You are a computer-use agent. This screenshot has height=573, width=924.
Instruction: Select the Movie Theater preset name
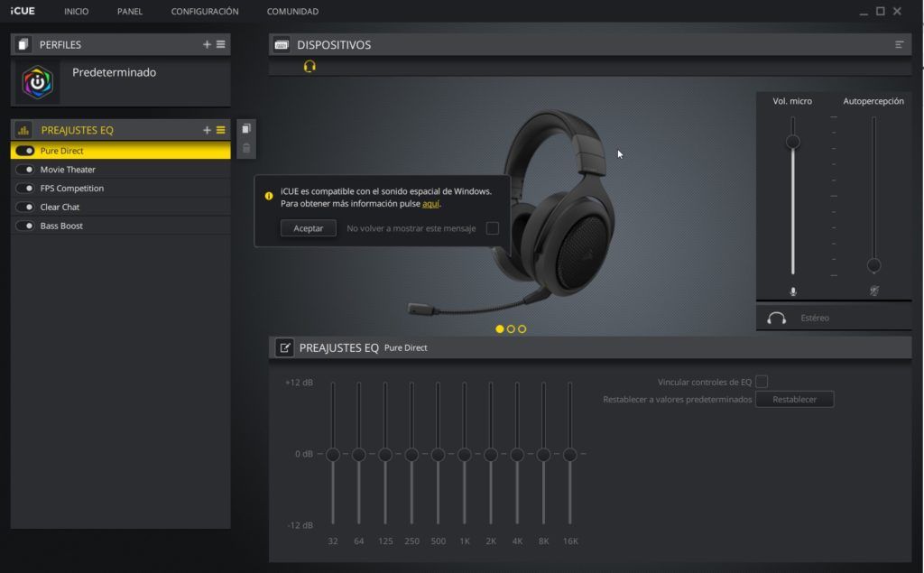coord(68,169)
